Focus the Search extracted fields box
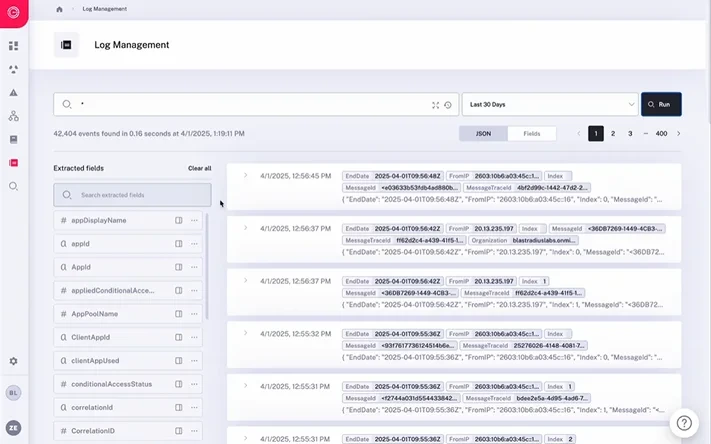The image size is (711, 444). [132, 195]
